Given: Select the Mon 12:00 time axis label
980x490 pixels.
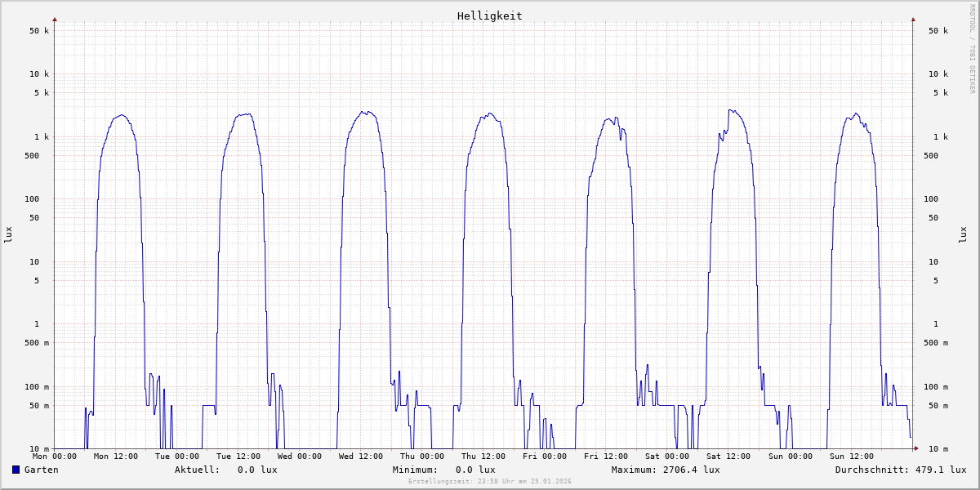Looking at the screenshot, I should (x=116, y=457).
